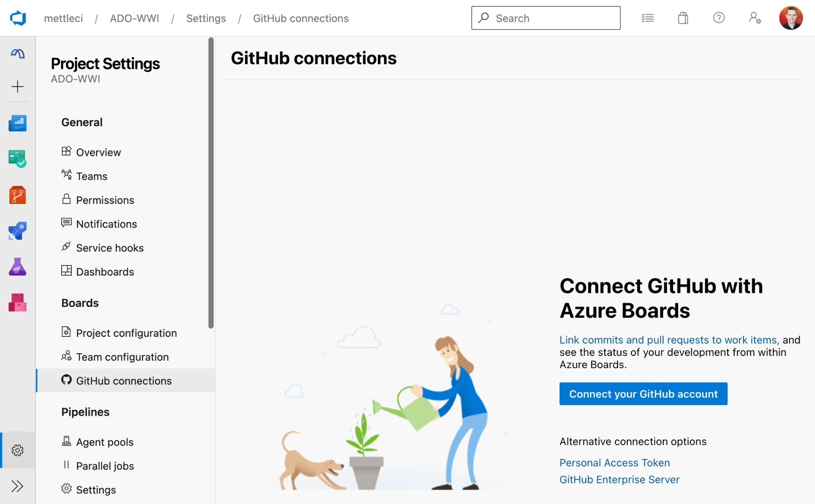This screenshot has width=815, height=504.
Task: Expand the sidebar with double chevron
Action: (x=17, y=486)
